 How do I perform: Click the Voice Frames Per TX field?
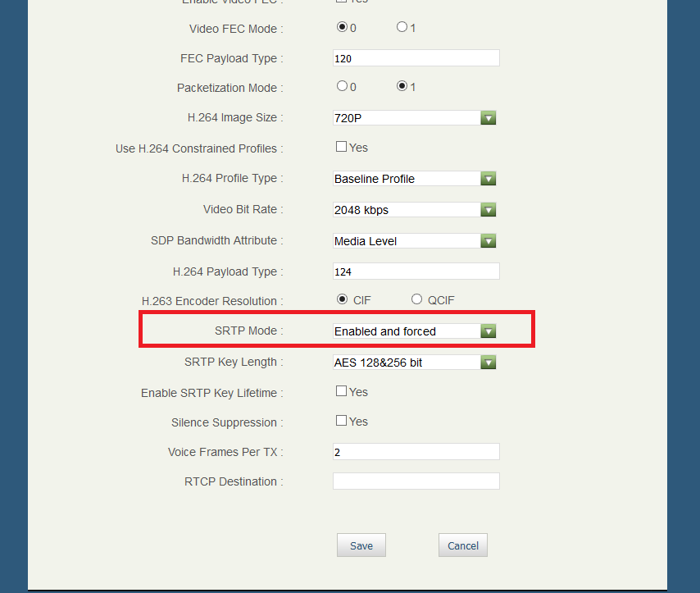(x=416, y=452)
